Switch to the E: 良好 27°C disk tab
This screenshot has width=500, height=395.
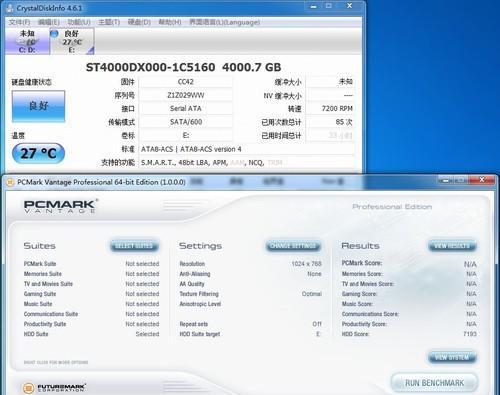tap(72, 41)
